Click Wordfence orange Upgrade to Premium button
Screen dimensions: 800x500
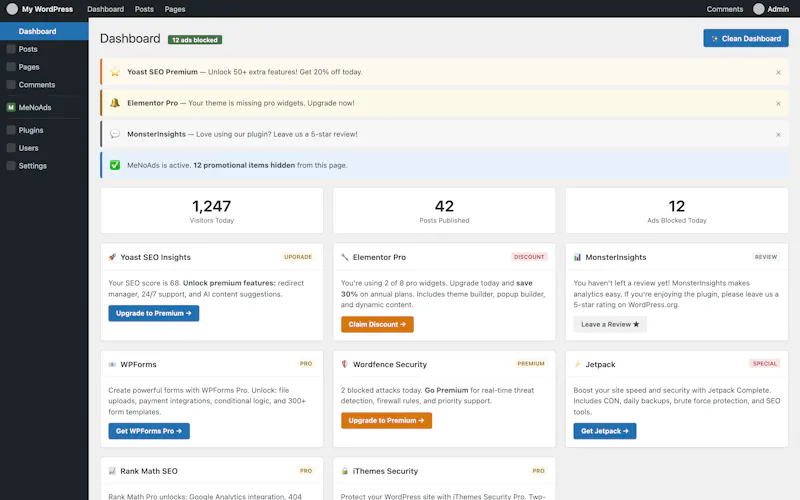pos(386,420)
